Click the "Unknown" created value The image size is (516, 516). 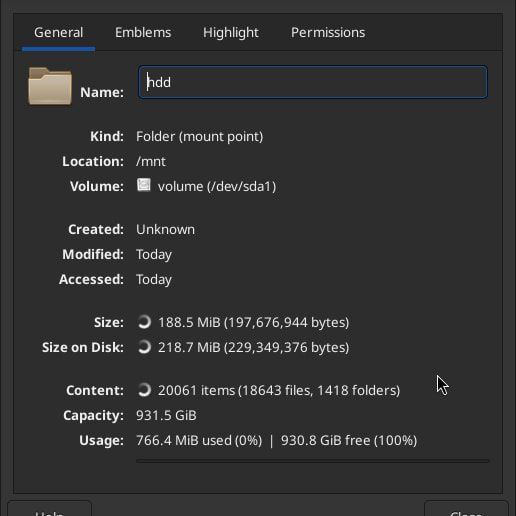(165, 229)
